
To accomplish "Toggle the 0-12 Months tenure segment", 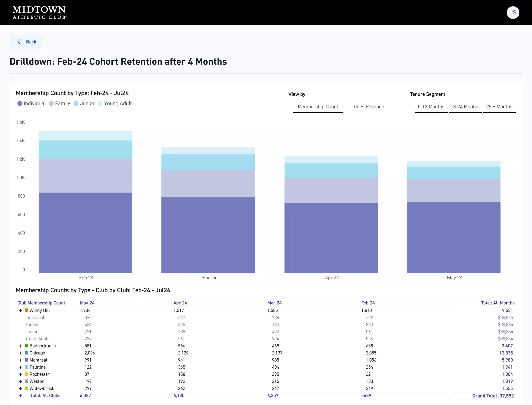I will 431,106.
